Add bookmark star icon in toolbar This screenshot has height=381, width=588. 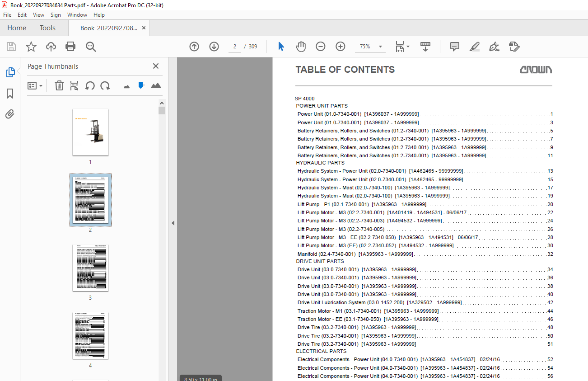coord(31,47)
